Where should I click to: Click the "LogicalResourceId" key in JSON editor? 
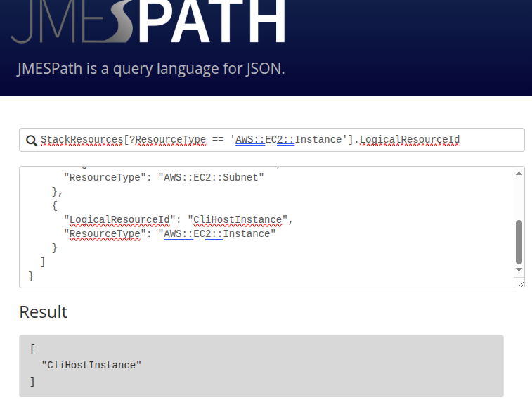[x=119, y=220]
